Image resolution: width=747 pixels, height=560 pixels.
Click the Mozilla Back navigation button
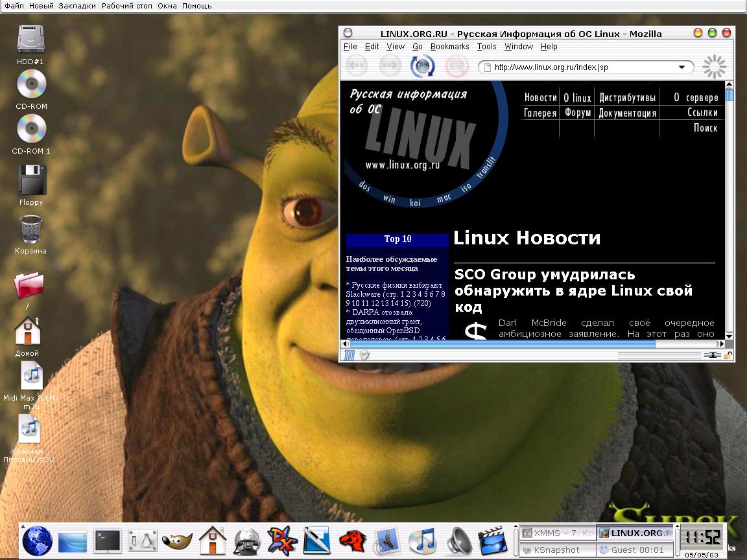[x=357, y=66]
